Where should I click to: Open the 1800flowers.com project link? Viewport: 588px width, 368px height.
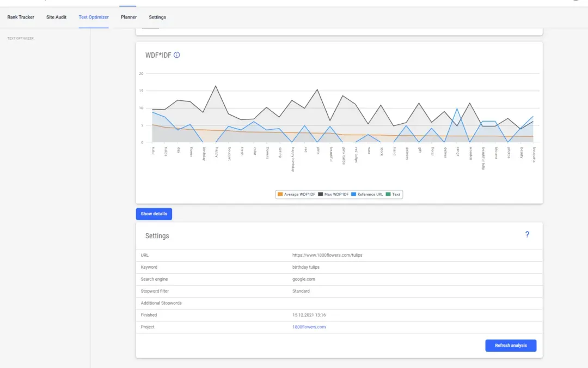pyautogui.click(x=309, y=327)
